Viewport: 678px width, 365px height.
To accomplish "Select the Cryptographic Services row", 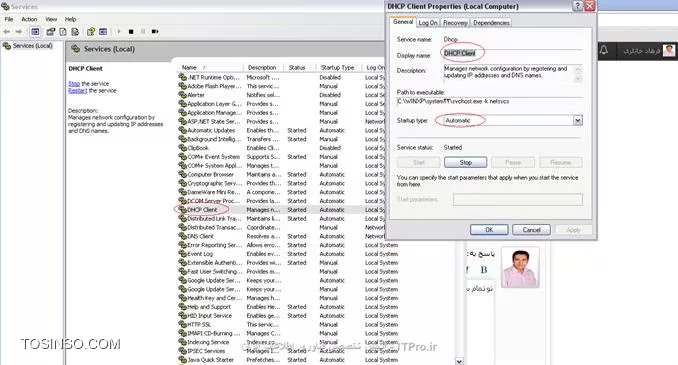I will tap(281, 183).
